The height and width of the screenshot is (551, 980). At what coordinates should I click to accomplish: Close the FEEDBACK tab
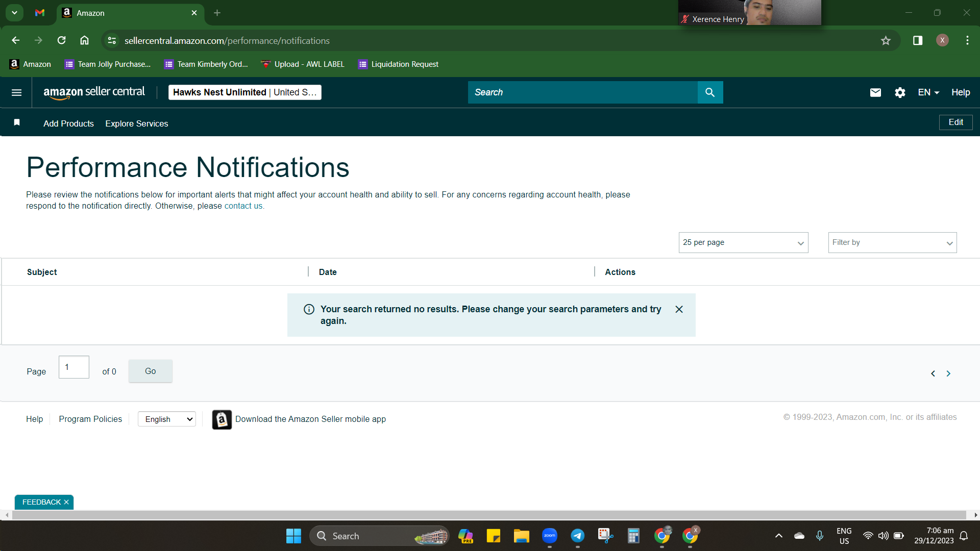[66, 503]
